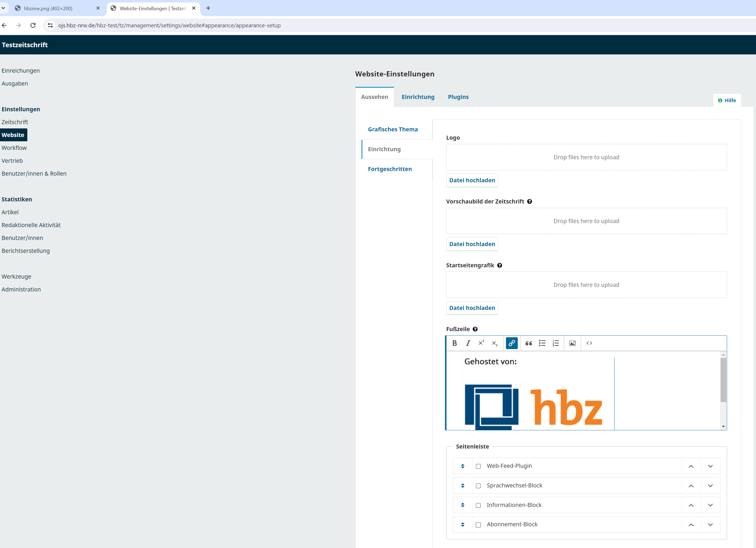Move Informationen-Block up with chevron arrow
The image size is (756, 548).
click(x=691, y=505)
